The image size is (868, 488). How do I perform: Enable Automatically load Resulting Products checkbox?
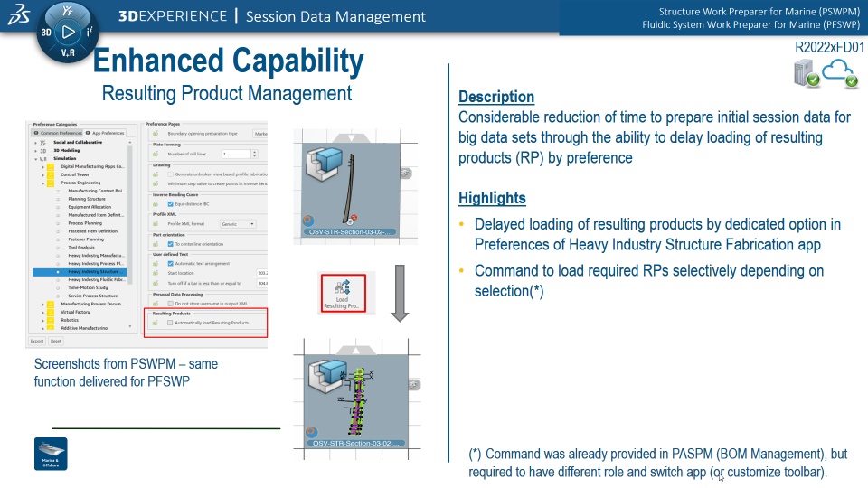170,323
